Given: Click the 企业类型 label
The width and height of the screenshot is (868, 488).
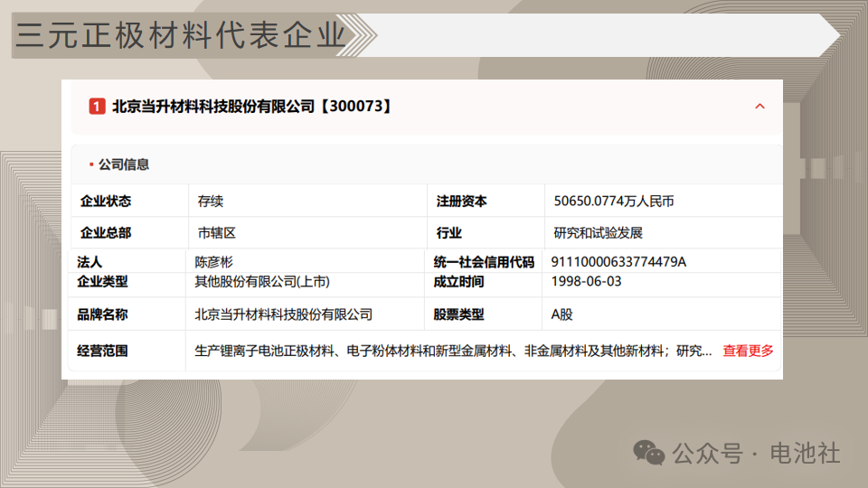Looking at the screenshot, I should 102,282.
